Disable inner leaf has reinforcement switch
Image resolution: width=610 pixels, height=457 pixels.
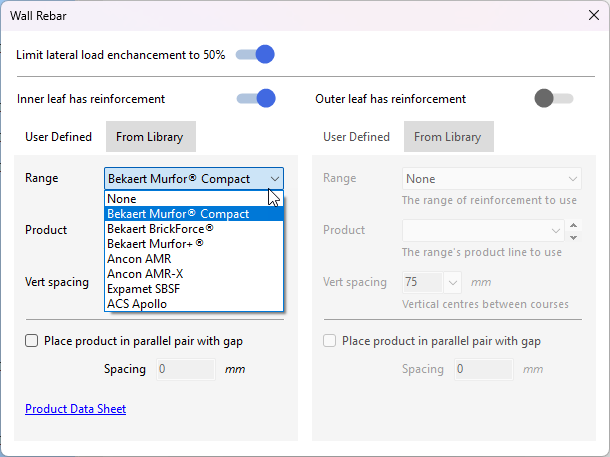[255, 98]
